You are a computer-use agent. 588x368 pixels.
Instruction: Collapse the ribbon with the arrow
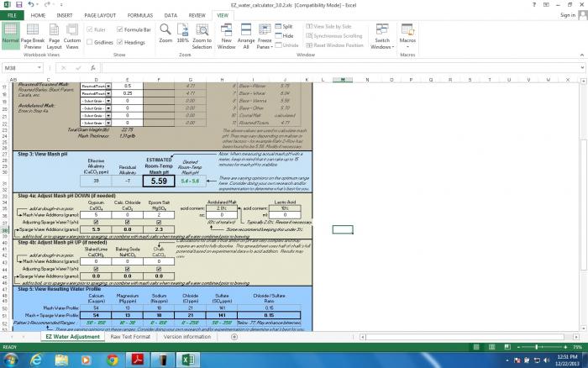582,55
